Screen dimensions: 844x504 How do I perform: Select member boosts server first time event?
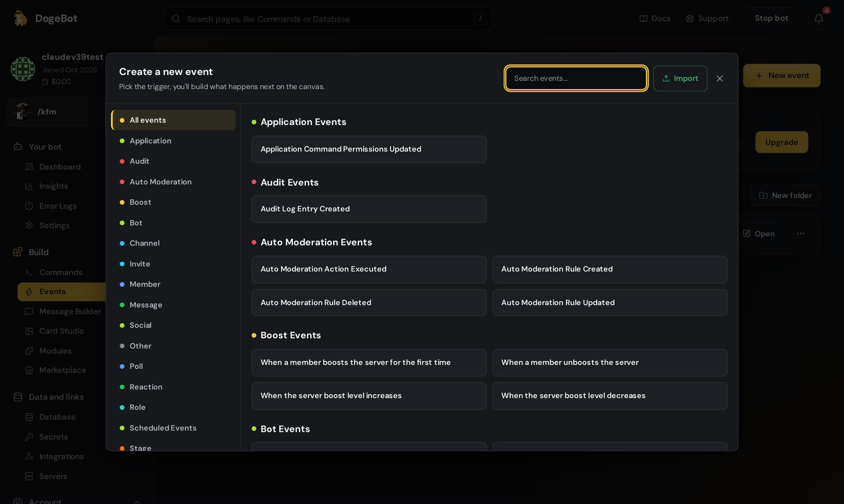pos(369,363)
